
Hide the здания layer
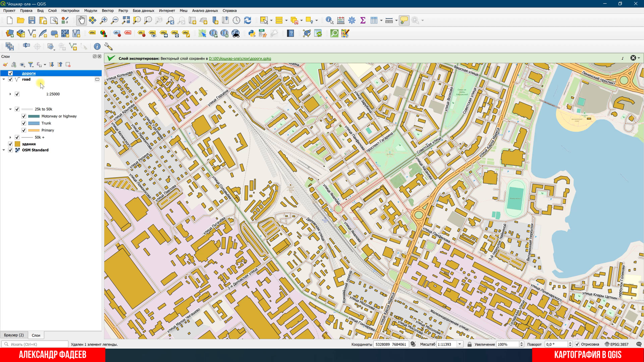(10, 144)
